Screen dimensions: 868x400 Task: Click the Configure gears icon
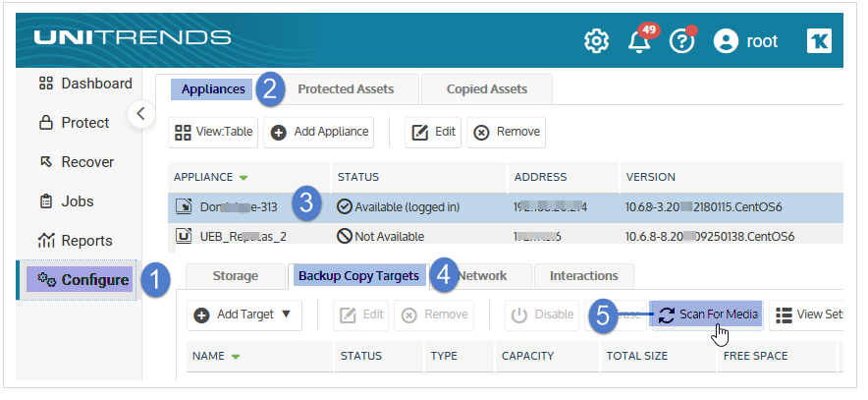pos(46,280)
